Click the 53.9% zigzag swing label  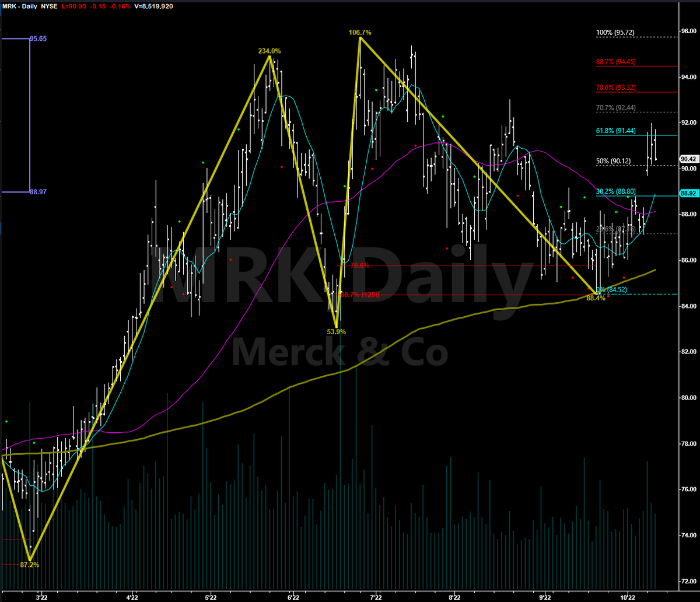pos(336,331)
